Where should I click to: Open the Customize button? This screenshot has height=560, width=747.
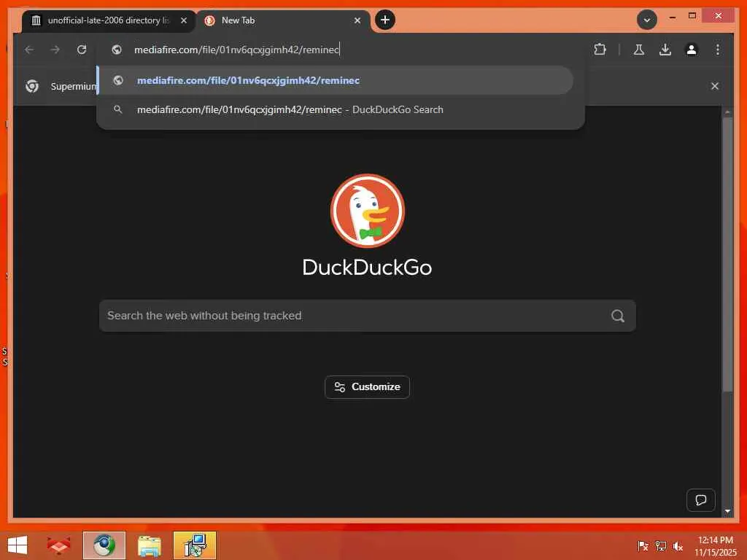(367, 387)
